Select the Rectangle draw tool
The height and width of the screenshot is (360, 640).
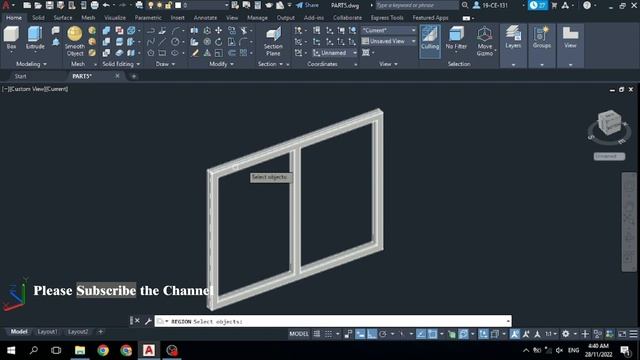point(162,53)
